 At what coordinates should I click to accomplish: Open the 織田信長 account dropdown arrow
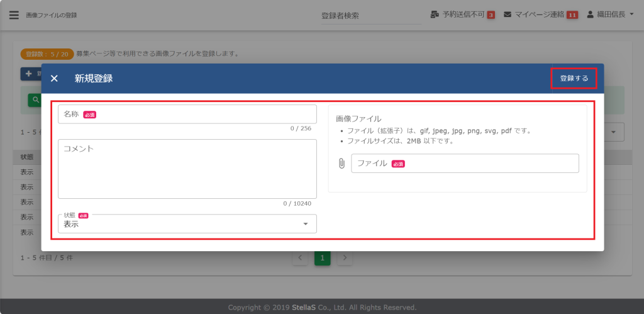[631, 14]
